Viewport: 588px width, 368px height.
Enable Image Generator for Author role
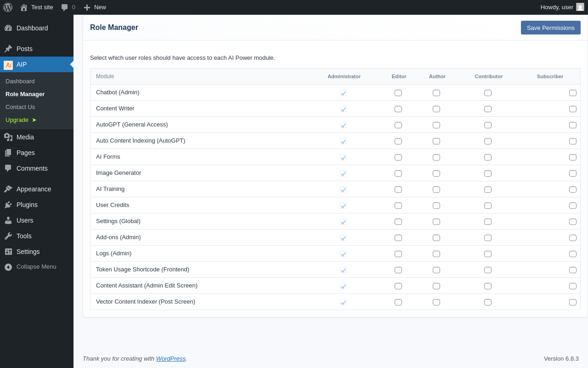[436, 173]
